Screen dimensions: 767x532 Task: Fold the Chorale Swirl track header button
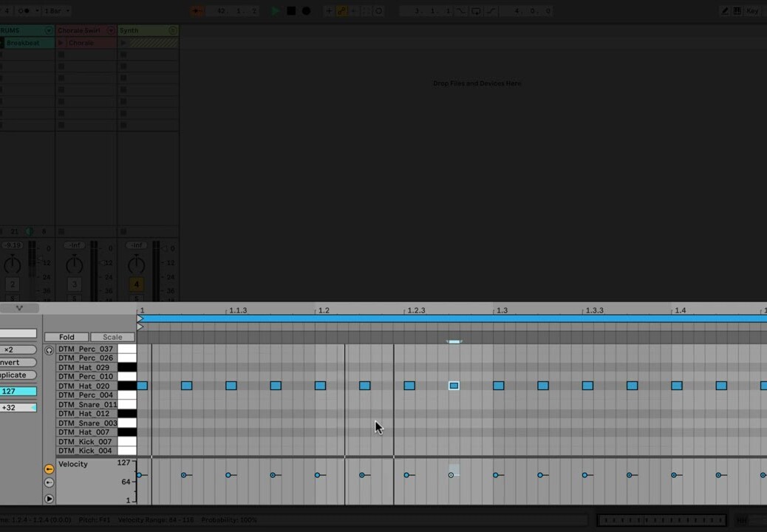click(x=111, y=30)
